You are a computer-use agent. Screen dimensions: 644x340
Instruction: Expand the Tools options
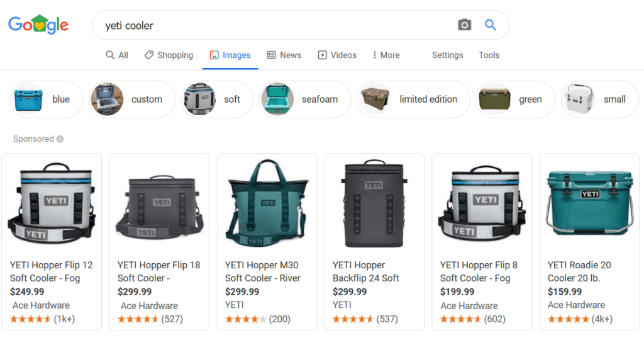tap(489, 55)
